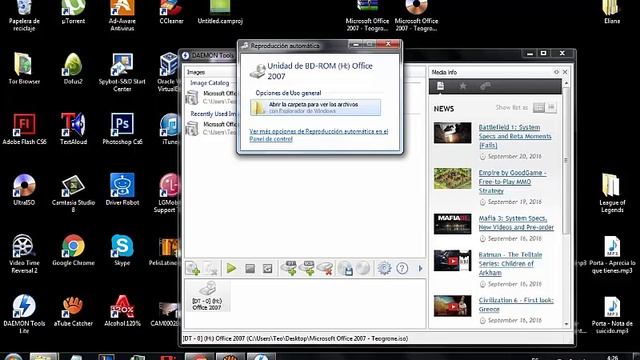Open DAEMON Tools preferences gear

[x=384, y=268]
